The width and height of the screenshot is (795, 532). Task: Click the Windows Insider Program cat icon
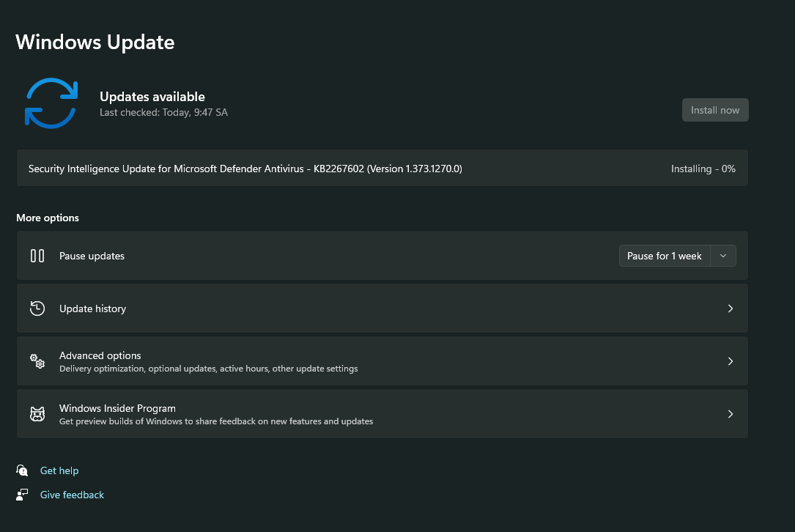pyautogui.click(x=37, y=414)
